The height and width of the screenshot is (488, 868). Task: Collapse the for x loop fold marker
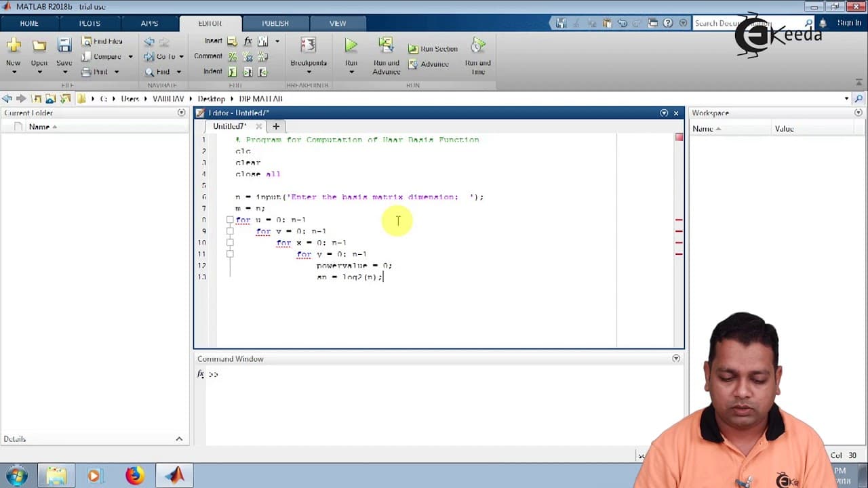click(x=230, y=243)
